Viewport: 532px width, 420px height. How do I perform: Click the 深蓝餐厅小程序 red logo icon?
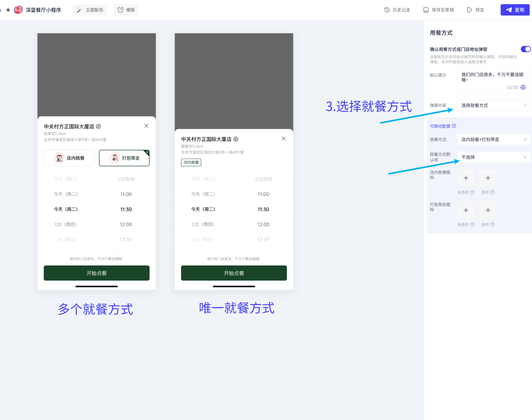pyautogui.click(x=18, y=10)
